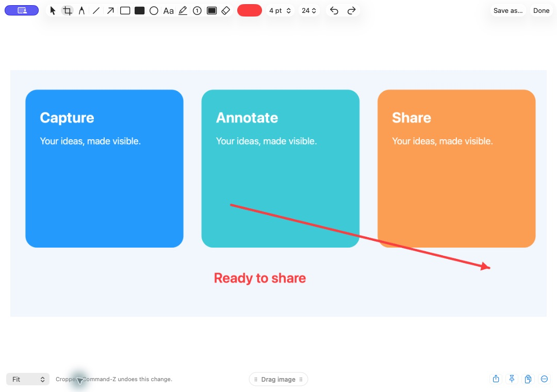Select the pointer selection tool
This screenshot has height=392, width=557.
[x=53, y=11]
